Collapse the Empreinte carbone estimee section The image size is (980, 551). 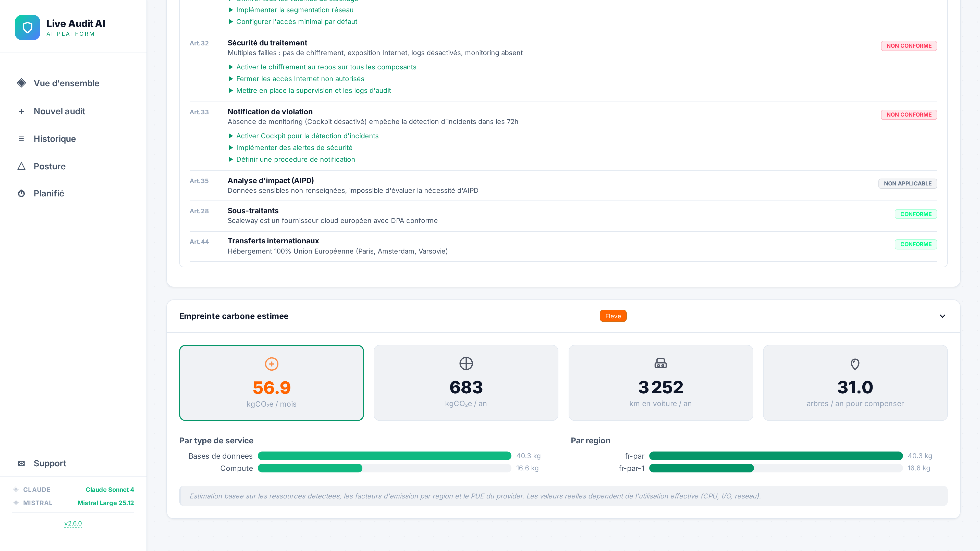coord(943,316)
